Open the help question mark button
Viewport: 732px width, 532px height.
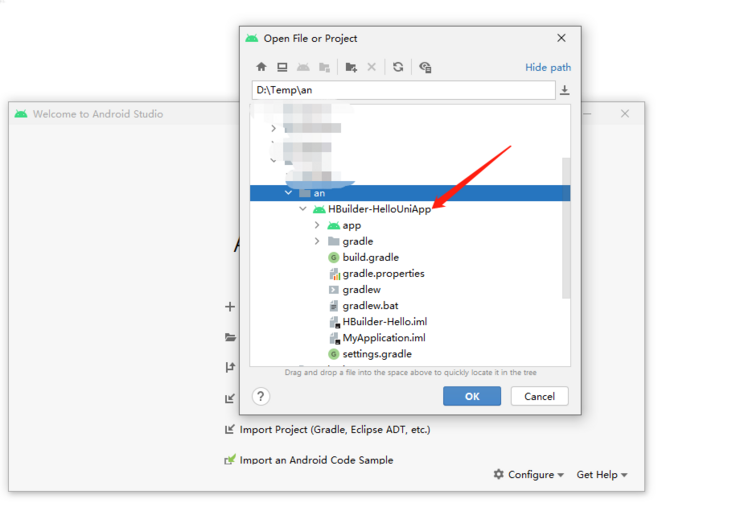tap(260, 397)
